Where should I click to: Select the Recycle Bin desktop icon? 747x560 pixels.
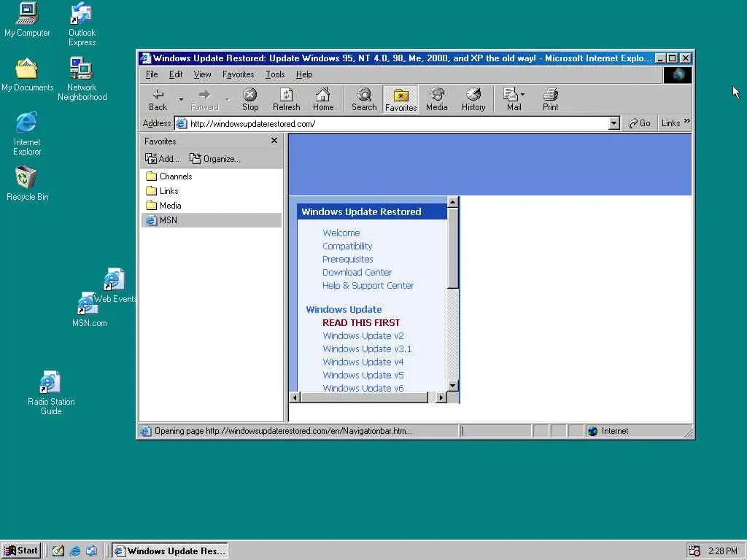pyautogui.click(x=27, y=183)
